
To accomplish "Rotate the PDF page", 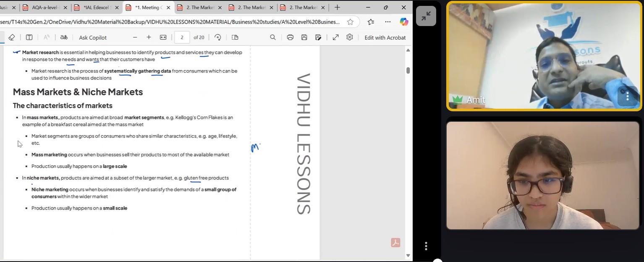I will (217, 37).
